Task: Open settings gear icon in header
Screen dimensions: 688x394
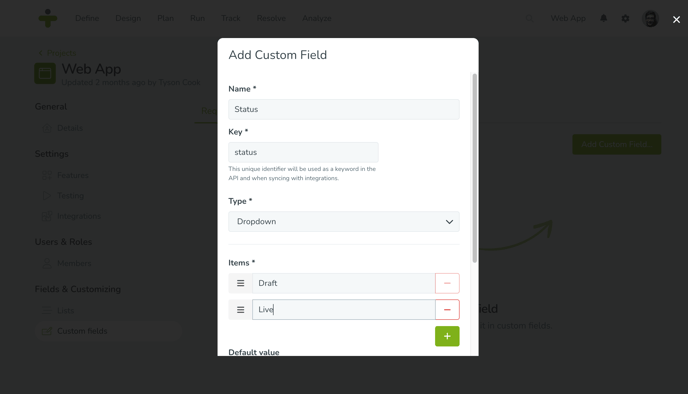Action: click(x=625, y=18)
